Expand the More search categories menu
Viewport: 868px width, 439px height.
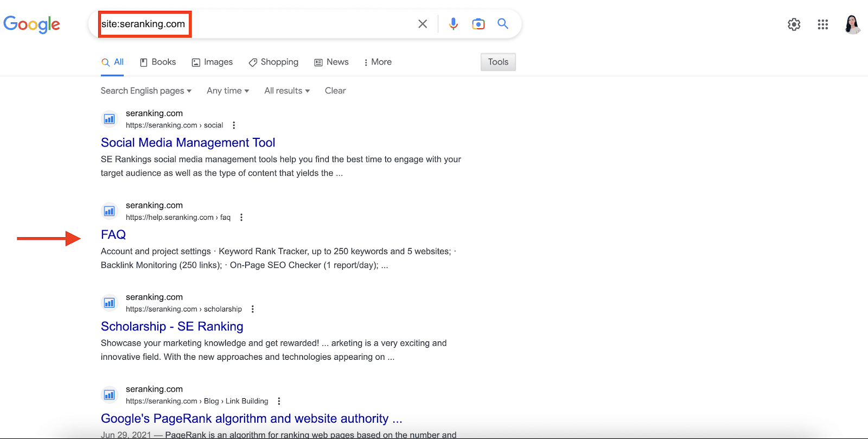[378, 62]
